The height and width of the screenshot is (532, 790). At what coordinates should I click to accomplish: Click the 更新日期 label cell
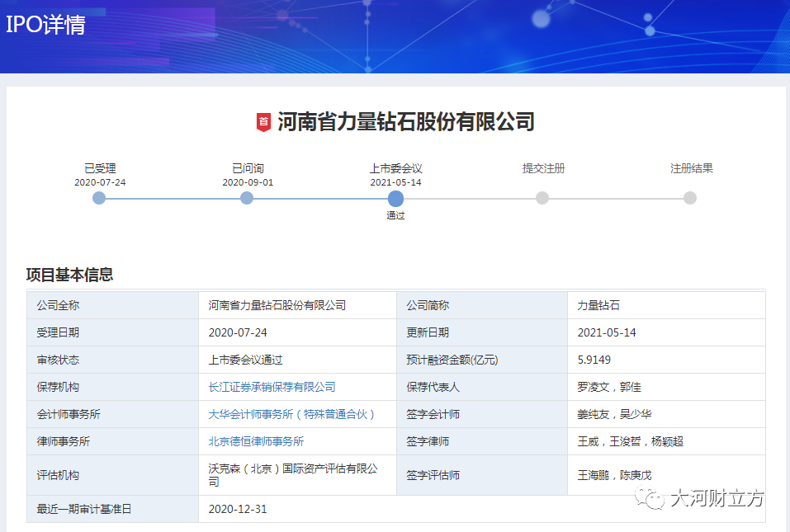[x=482, y=332]
